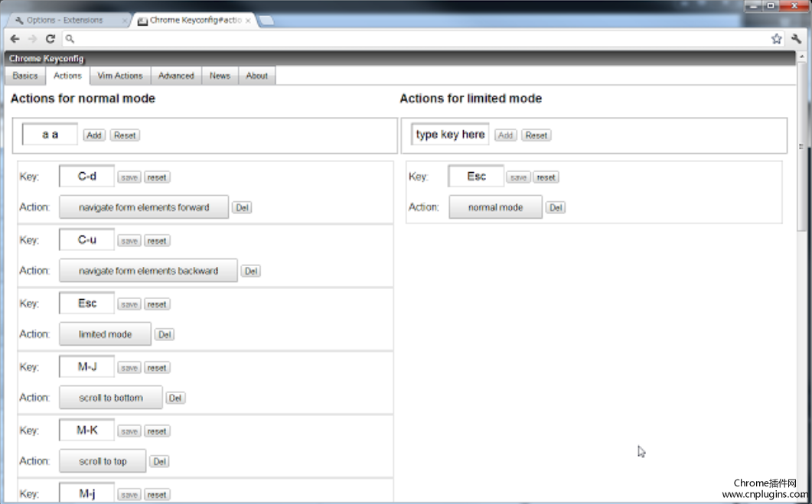812x504 pixels.
Task: Close the Options - Extensions tab
Action: [x=125, y=21]
